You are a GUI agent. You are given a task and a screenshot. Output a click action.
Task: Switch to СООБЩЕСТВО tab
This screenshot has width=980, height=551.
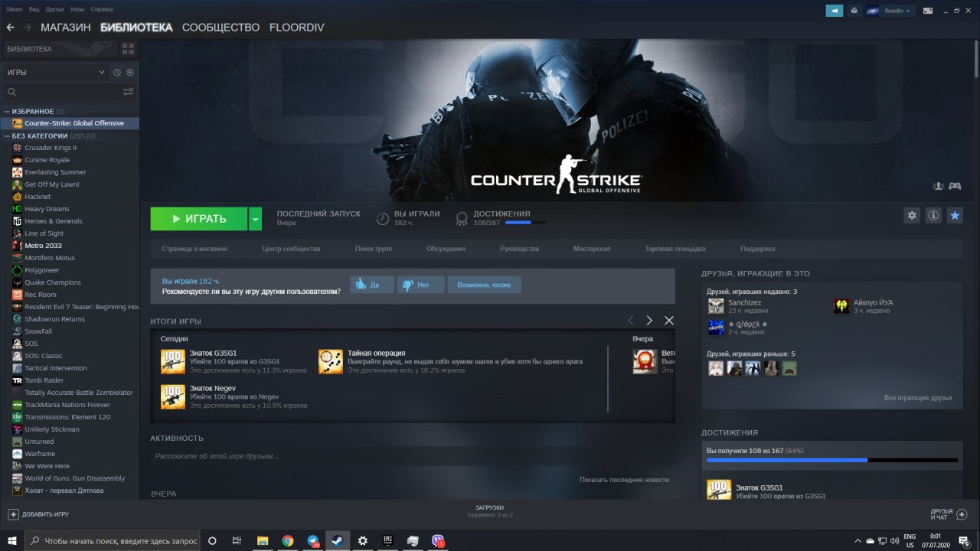[x=221, y=28]
